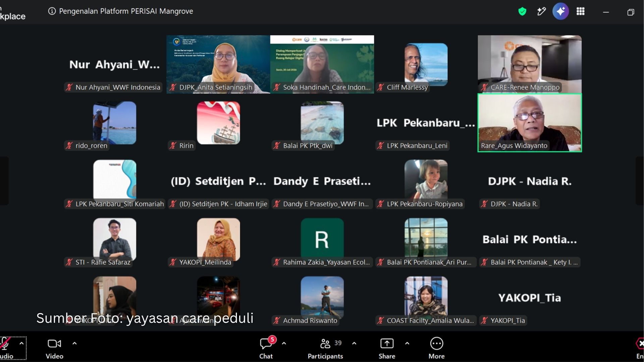
Task: Click the green encryption shield icon
Action: [522, 12]
